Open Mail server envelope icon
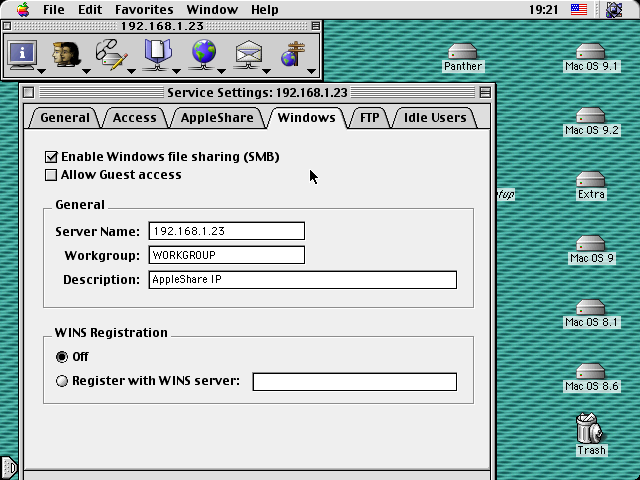Image resolution: width=640 pixels, height=480 pixels. point(249,54)
